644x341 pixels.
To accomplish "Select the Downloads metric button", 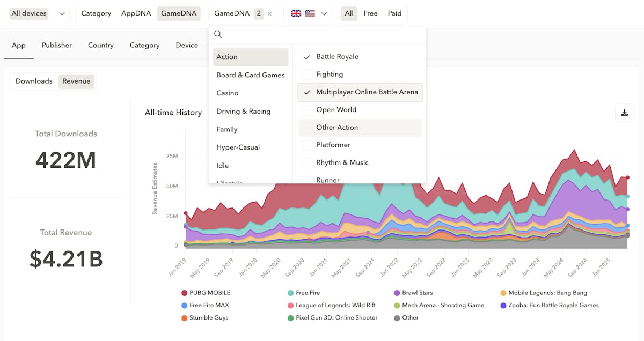I will 34,81.
